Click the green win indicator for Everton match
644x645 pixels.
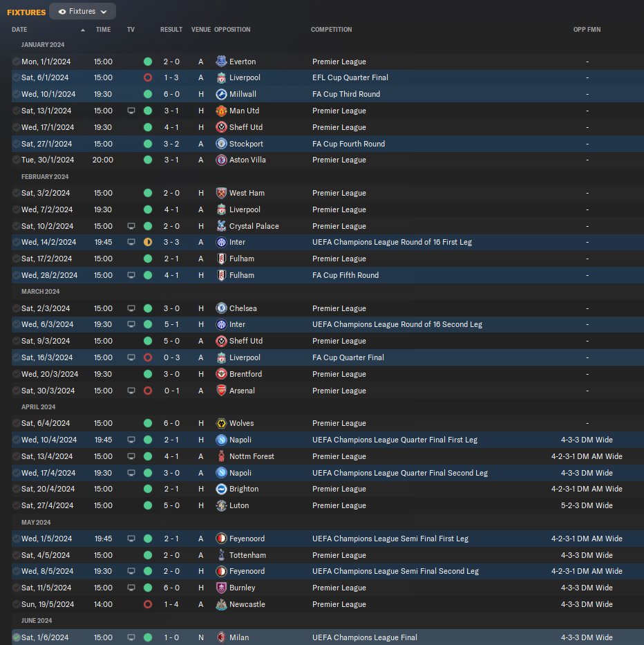point(148,62)
